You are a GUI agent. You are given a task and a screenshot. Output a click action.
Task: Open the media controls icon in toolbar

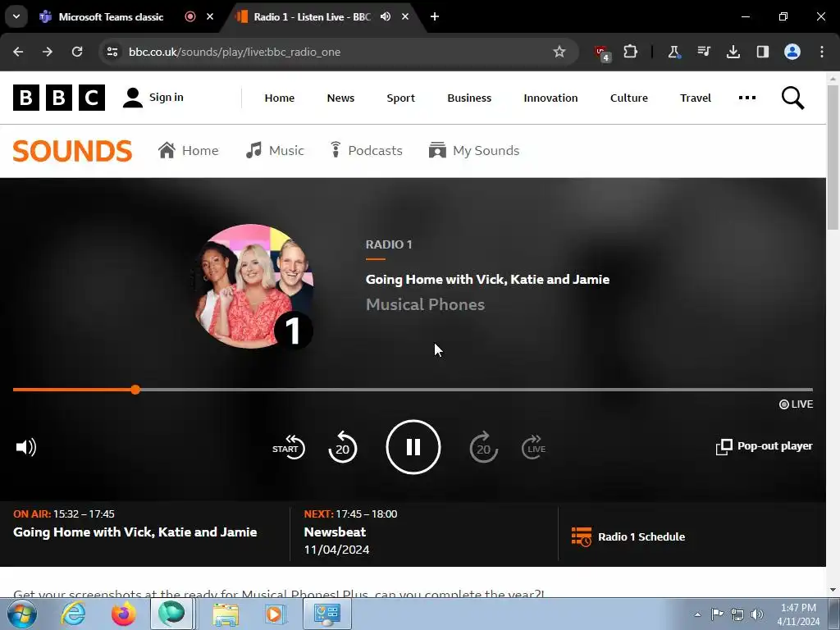coord(703,52)
